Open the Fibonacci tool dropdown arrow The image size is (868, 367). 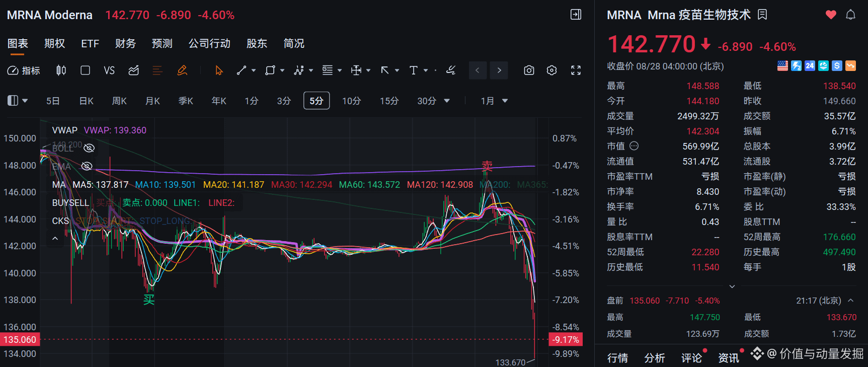coord(340,70)
